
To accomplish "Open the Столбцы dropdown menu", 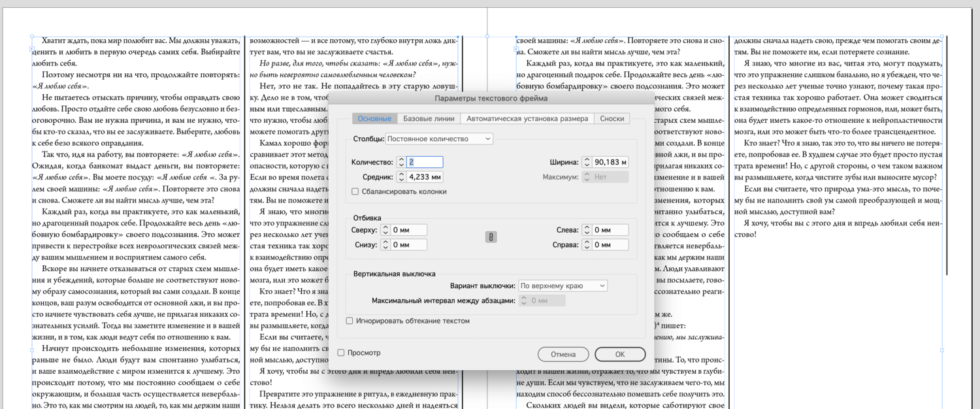I will tap(440, 139).
